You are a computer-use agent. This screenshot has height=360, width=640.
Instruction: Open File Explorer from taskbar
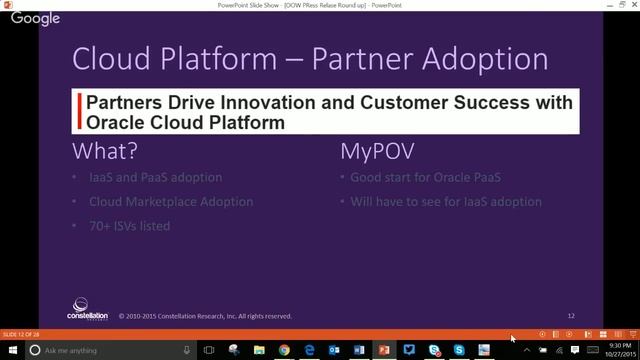click(x=259, y=350)
